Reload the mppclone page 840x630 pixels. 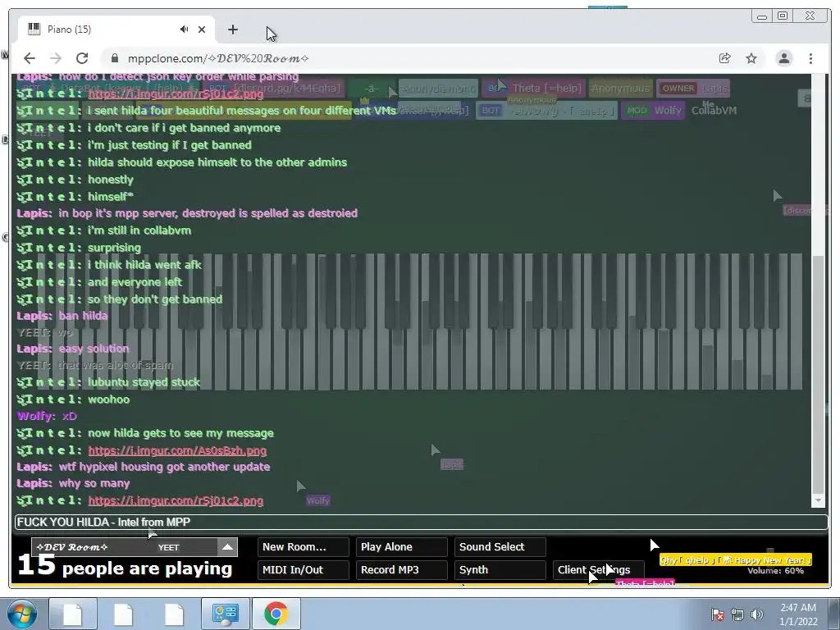click(82, 58)
